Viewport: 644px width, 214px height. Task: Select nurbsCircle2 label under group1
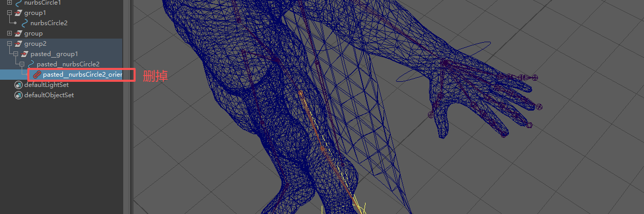pos(49,23)
